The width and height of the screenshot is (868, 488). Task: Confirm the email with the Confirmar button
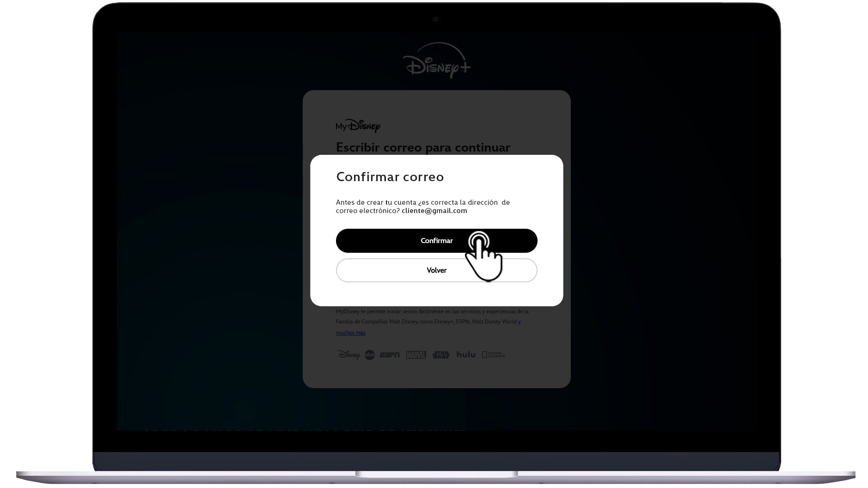click(436, 241)
